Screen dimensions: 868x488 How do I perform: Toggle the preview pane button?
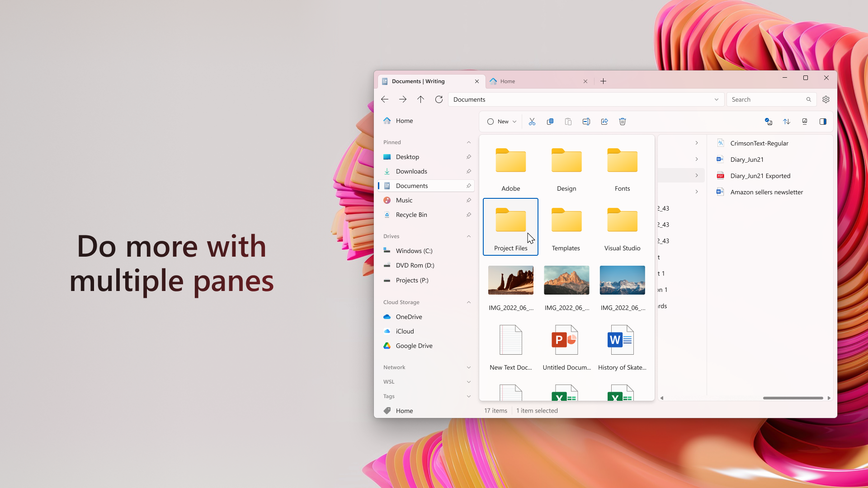[823, 122]
